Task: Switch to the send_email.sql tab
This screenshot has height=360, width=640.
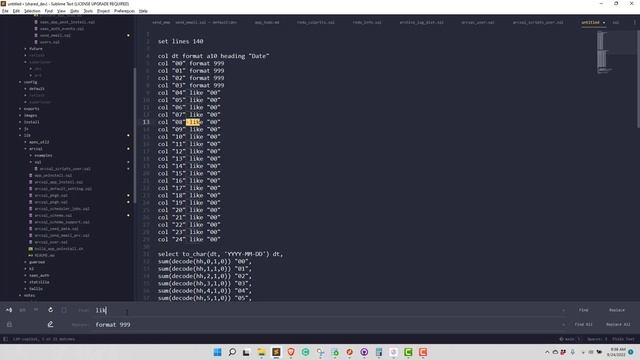Action: tap(206, 22)
